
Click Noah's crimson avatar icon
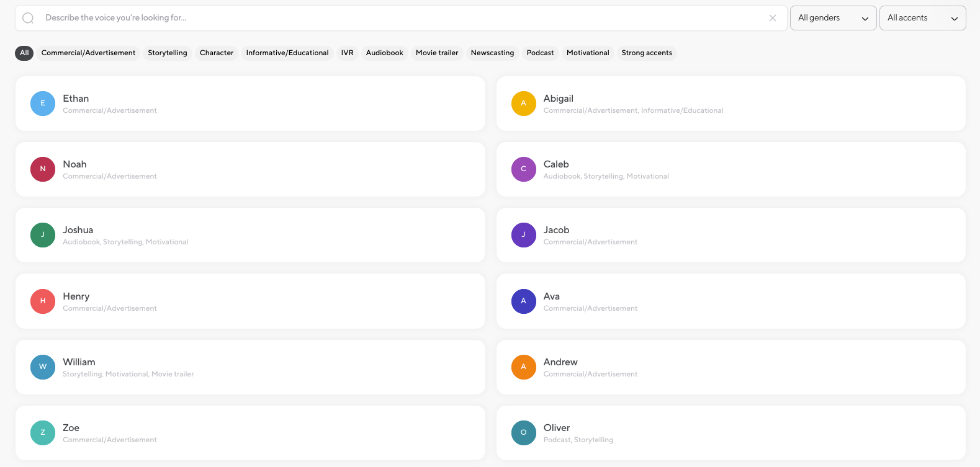click(x=43, y=169)
